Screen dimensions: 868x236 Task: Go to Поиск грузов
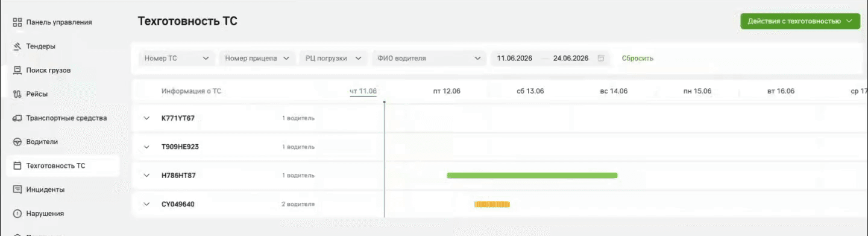48,70
